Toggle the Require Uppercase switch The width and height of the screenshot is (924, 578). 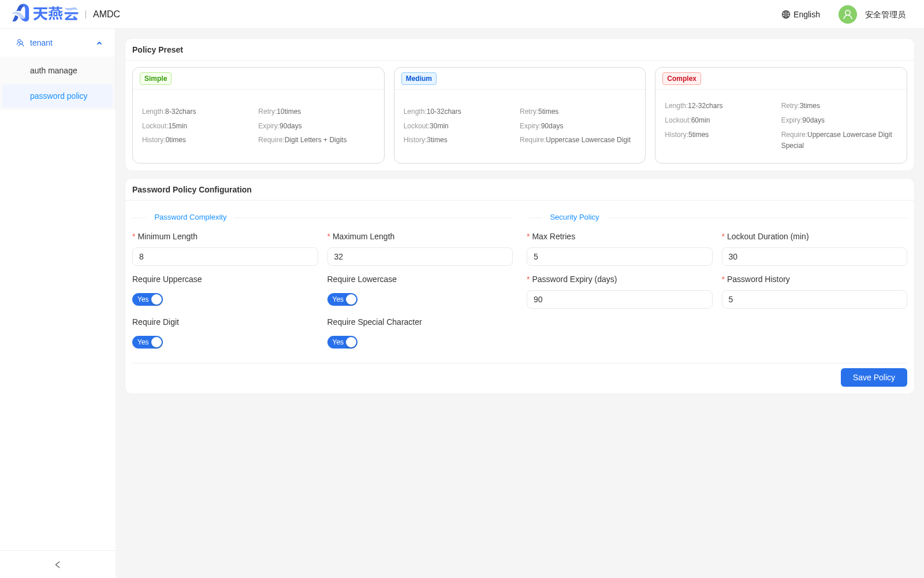pos(147,299)
